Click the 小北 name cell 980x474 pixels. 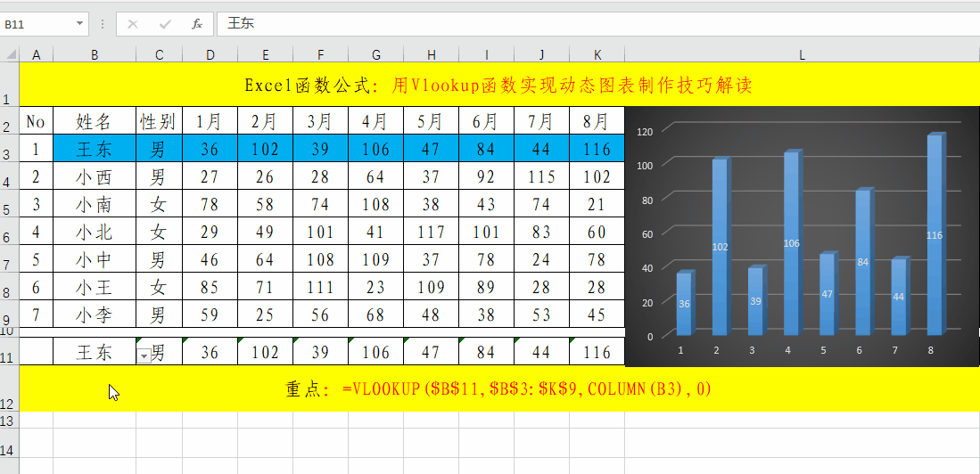tap(95, 231)
